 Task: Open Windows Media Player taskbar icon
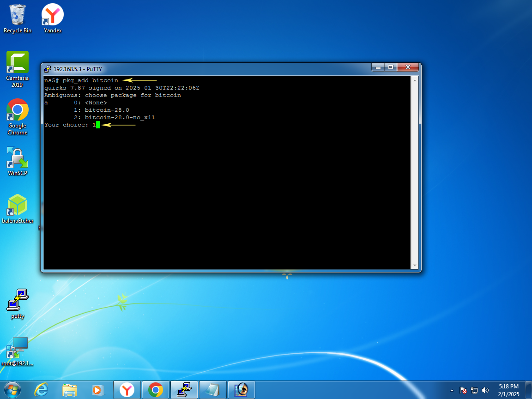[x=98, y=390]
